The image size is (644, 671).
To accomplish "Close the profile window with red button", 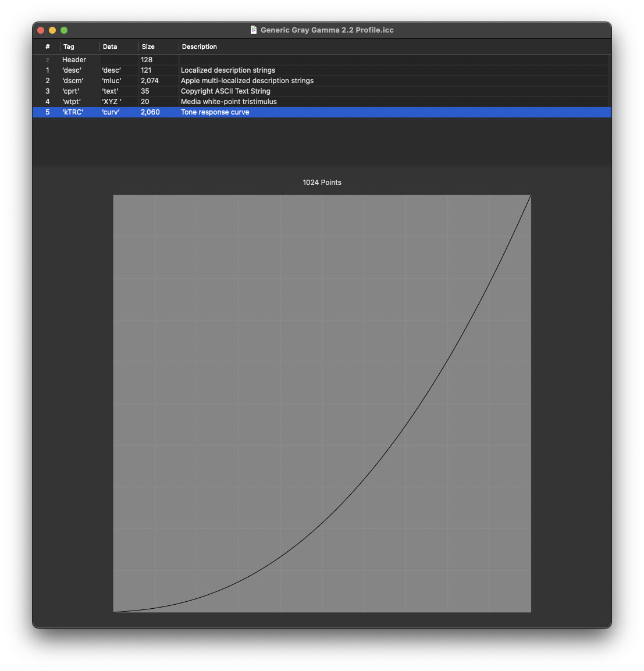I will 41,30.
